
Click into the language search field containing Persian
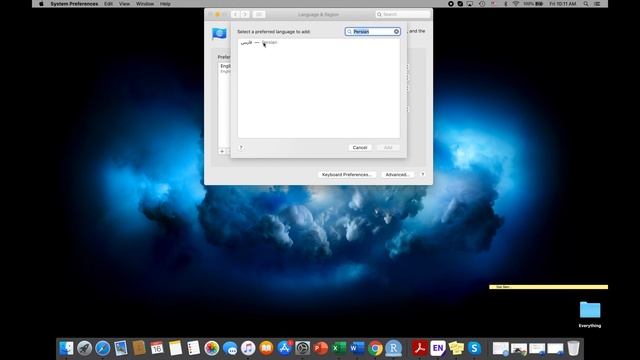coord(372,31)
